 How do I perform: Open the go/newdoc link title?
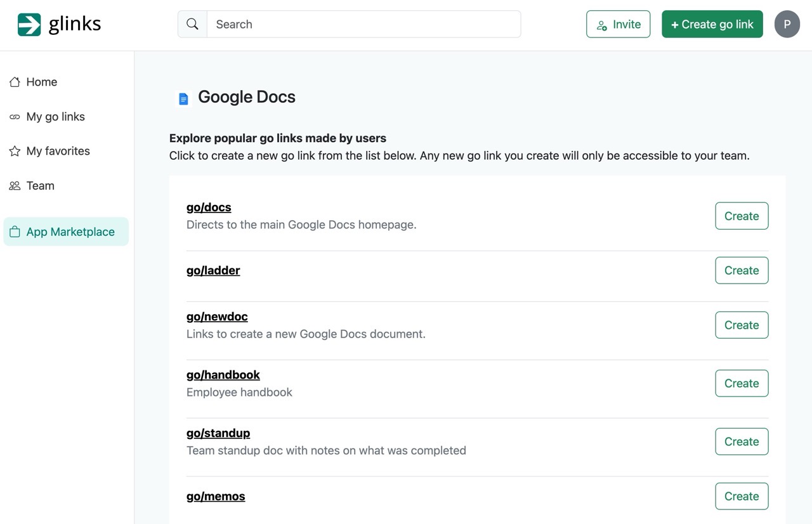point(217,317)
